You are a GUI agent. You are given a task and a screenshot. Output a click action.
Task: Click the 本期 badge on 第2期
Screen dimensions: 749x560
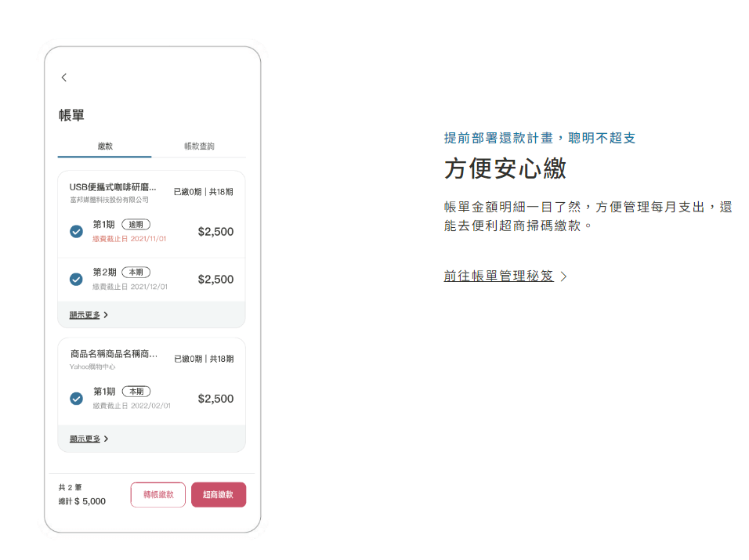[136, 272]
